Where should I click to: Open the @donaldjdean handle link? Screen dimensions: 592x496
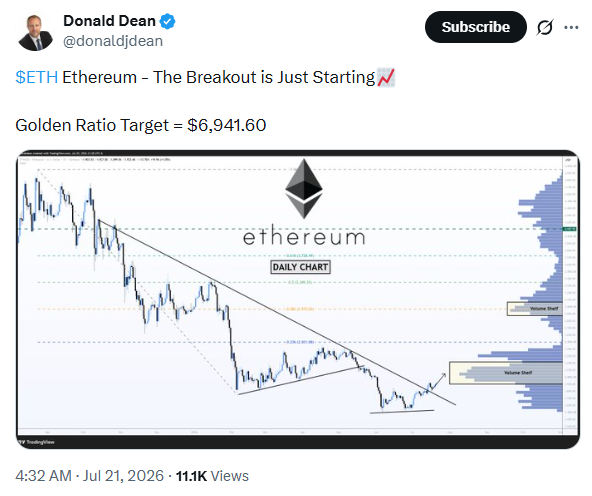113,41
